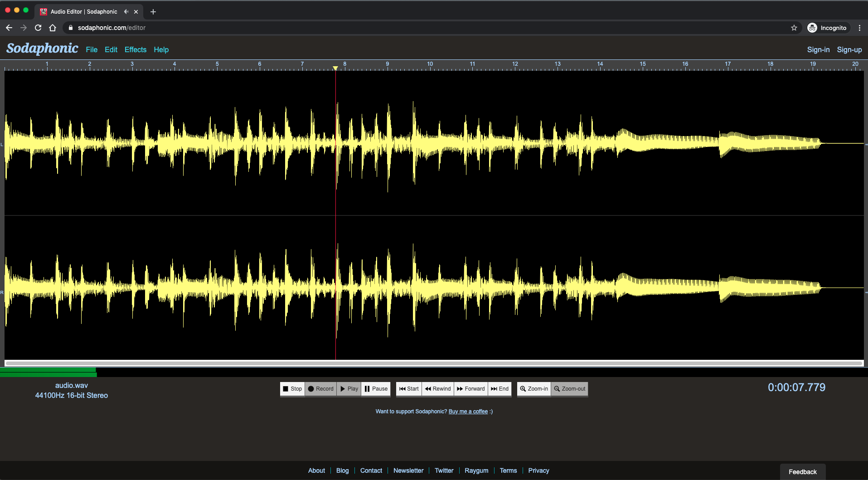This screenshot has height=480, width=868.
Task: Bookmark this page with the star
Action: click(794, 28)
